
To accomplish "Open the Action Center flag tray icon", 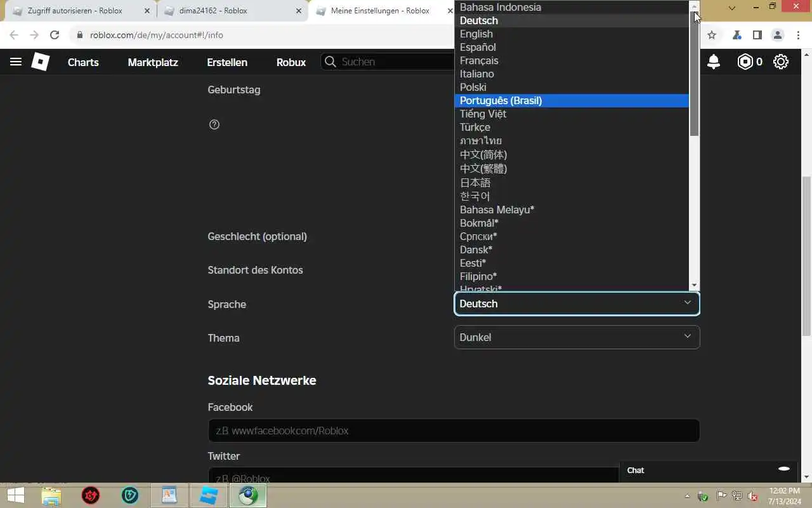I will coord(722,496).
